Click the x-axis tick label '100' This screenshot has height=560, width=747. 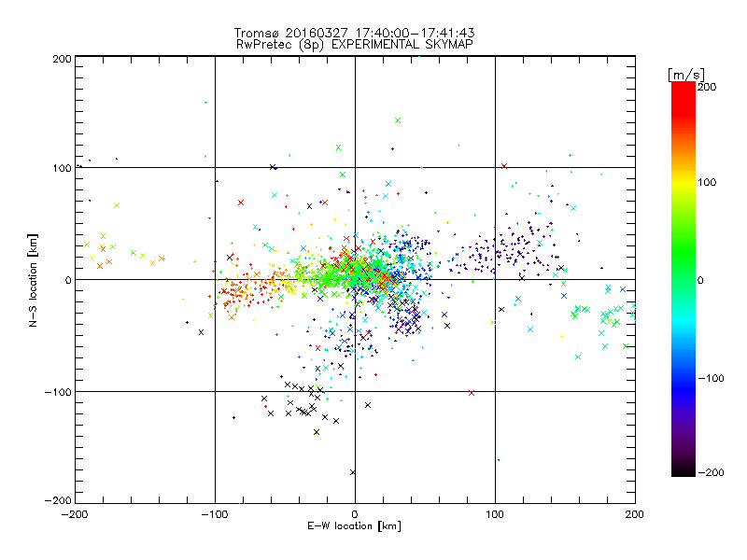[495, 514]
